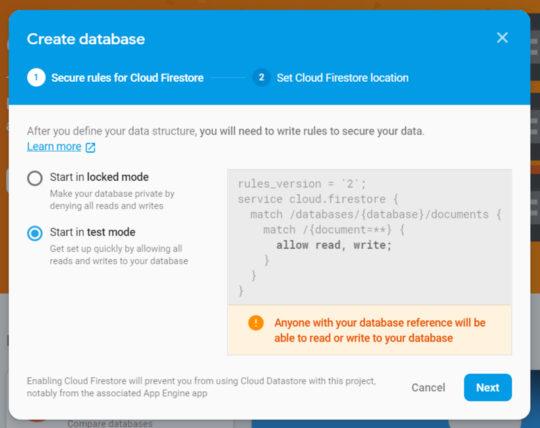
Task: Select the test mode radio button
Action: coord(35,233)
